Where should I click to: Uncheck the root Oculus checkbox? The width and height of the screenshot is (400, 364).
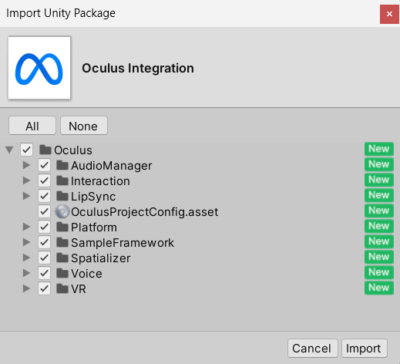tap(27, 150)
